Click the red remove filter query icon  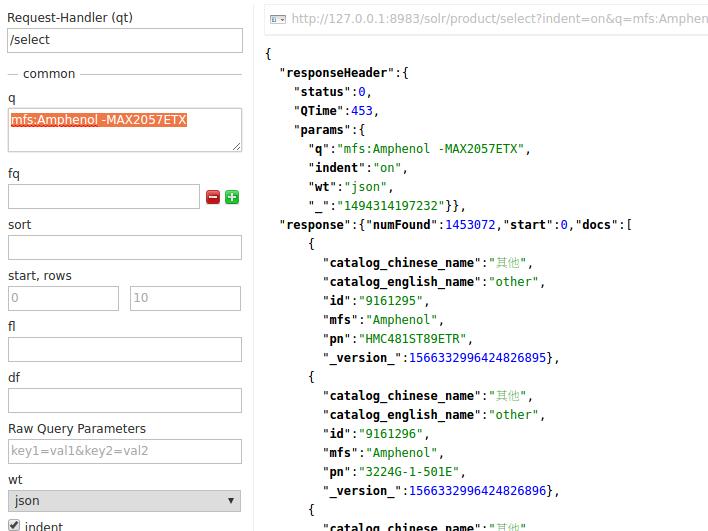click(x=213, y=197)
